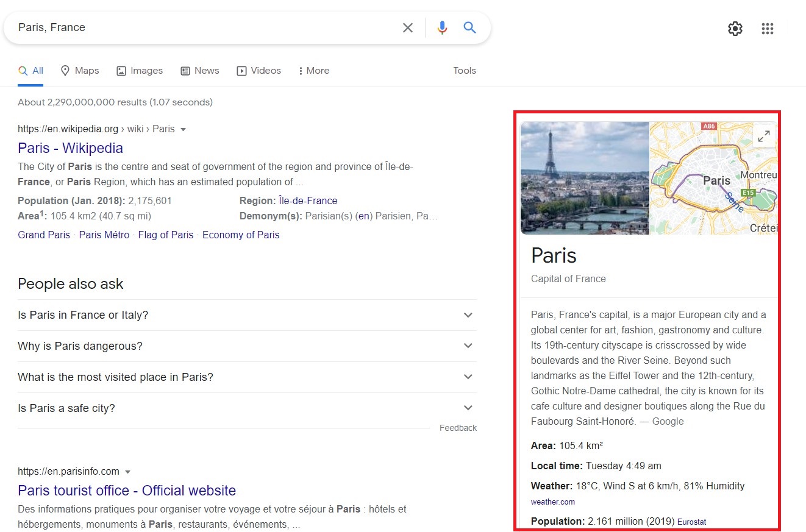Expand "Why is Paris dangerous?" question
Viewport: 806px width, 532px height.
coord(247,346)
